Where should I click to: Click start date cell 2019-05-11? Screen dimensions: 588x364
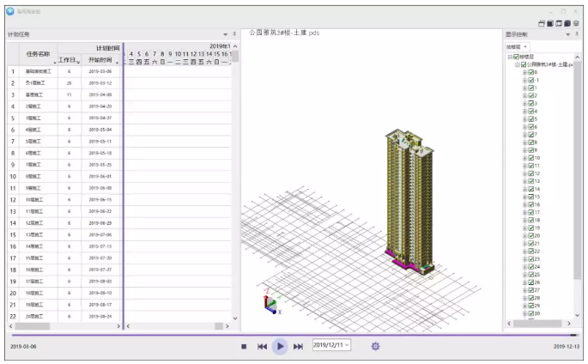point(100,142)
